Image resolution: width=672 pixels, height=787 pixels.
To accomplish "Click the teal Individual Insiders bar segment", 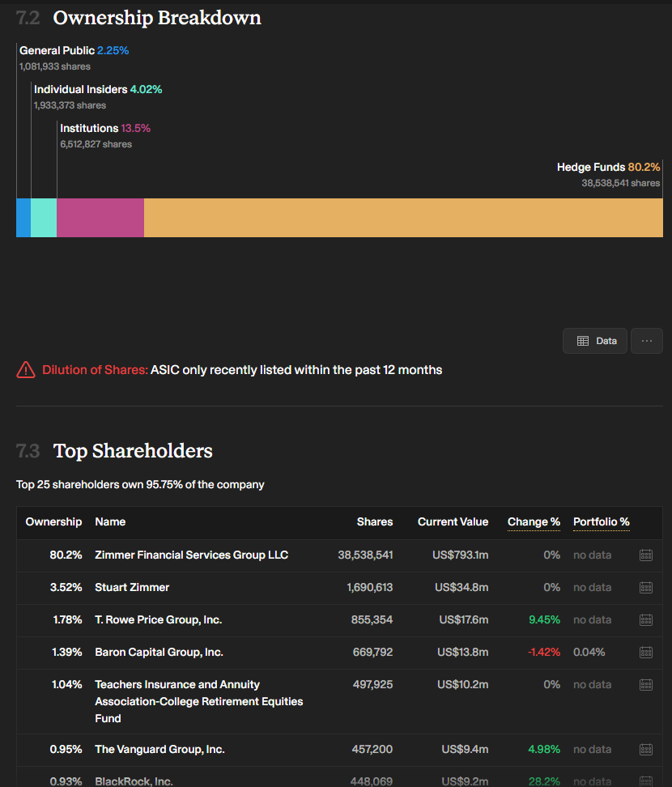I will click(44, 218).
